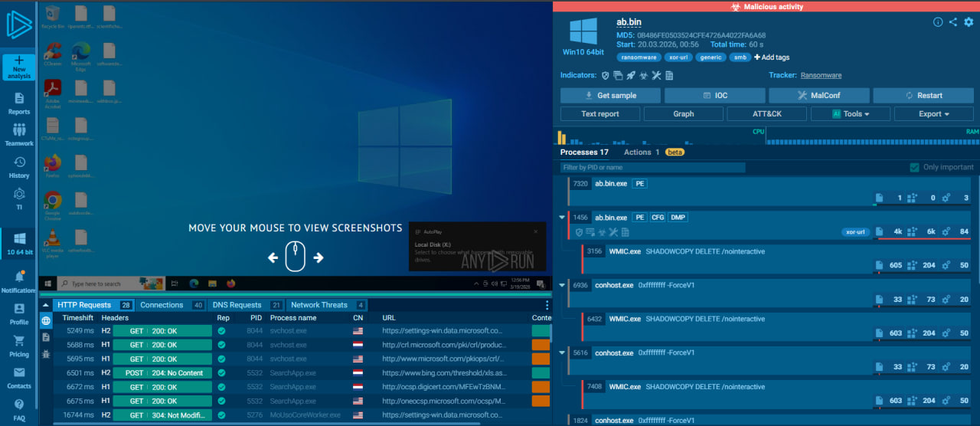Toggle the Only important checkbox
This screenshot has height=426, width=980.
(x=914, y=167)
